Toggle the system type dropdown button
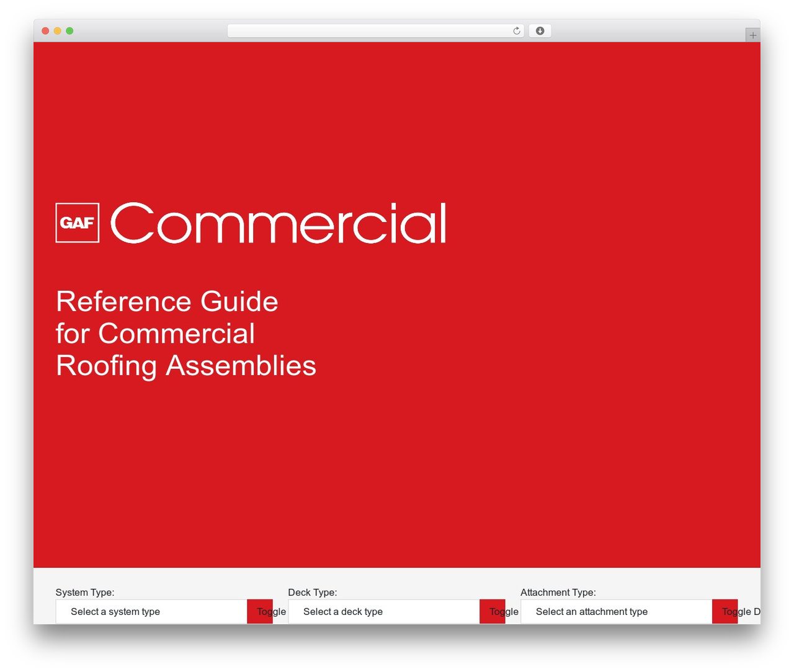The image size is (794, 672). point(260,611)
